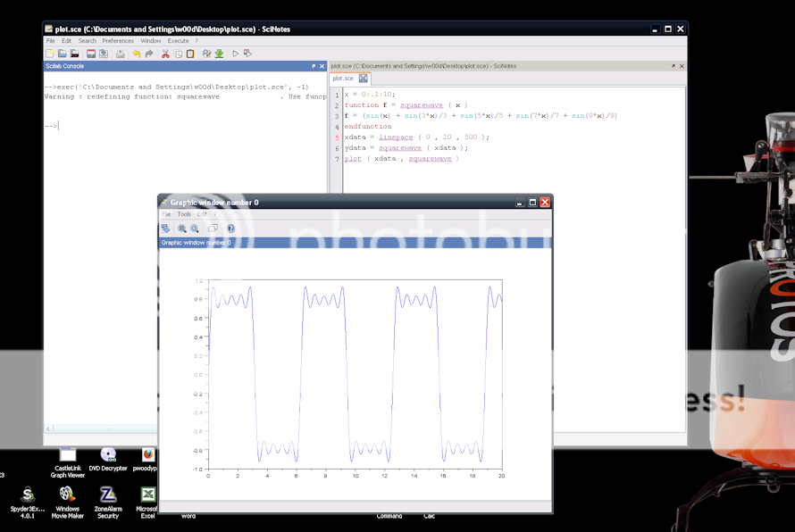Paste with the clipboard icon in SciNotes
Screen dimensions: 795x532
point(190,54)
